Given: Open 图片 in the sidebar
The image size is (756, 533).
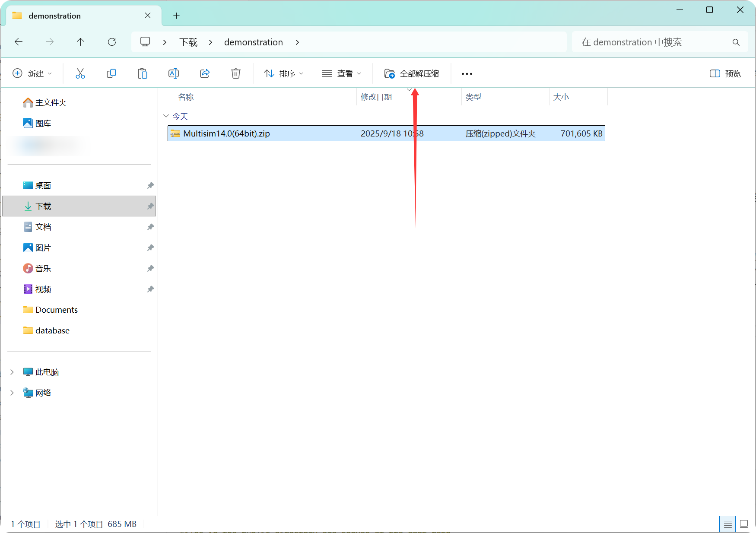Looking at the screenshot, I should coord(37,247).
